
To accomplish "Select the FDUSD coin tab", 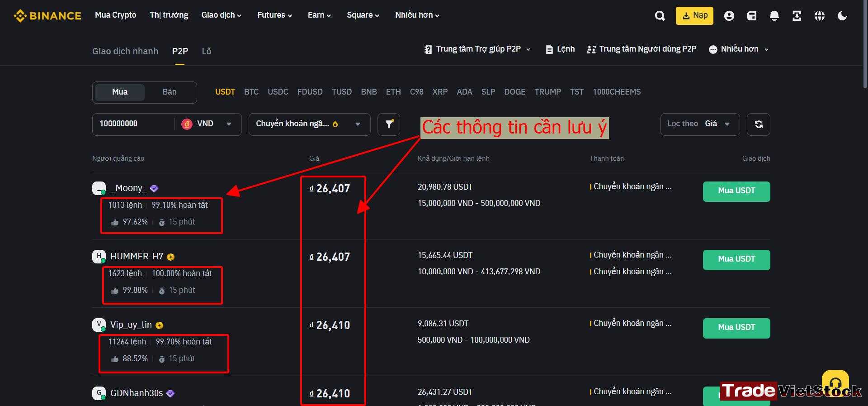I will click(x=310, y=92).
